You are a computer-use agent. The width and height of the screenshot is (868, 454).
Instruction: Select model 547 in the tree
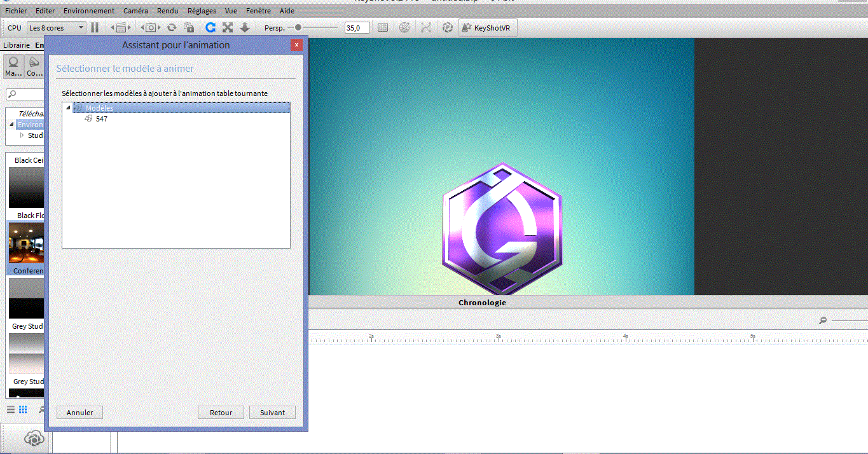point(102,119)
